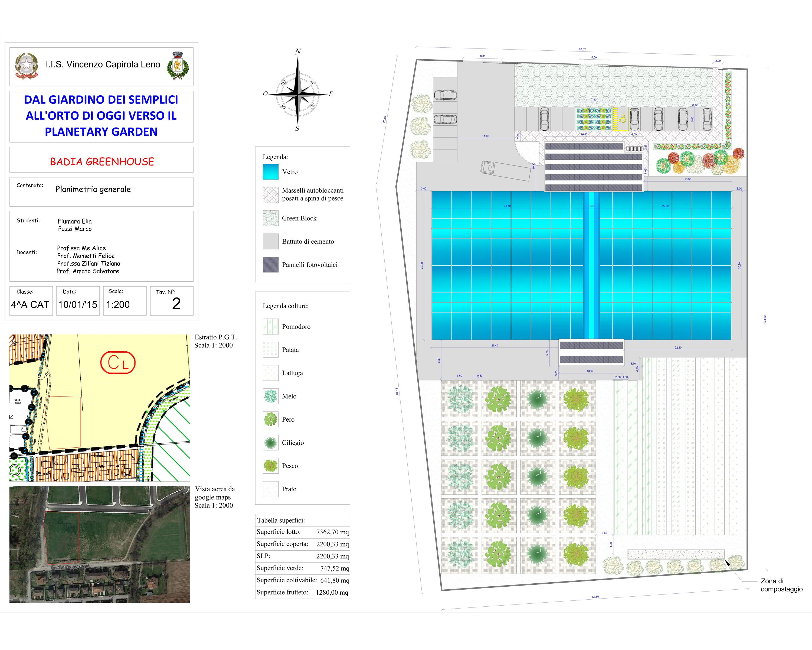The height and width of the screenshot is (650, 812).
Task: Click the Vetro cyan legend swatch
Action: 270,172
